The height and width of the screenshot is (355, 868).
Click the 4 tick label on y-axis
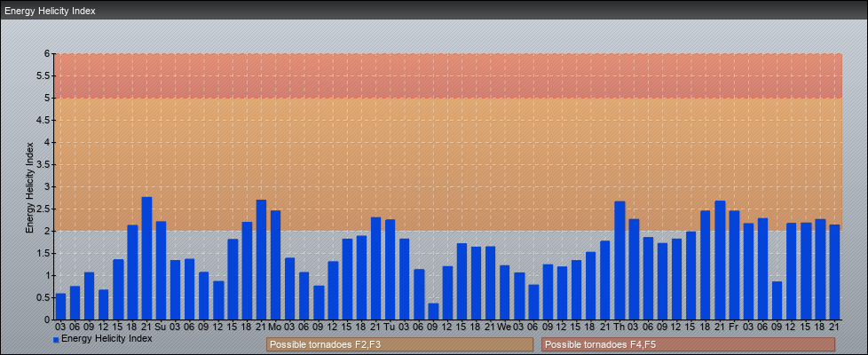[x=48, y=142]
